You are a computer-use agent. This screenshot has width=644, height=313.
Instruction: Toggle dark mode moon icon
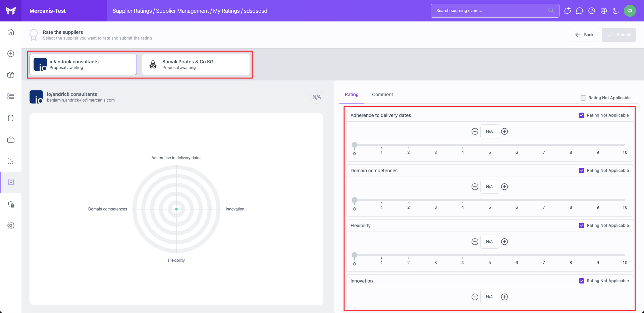(x=615, y=11)
